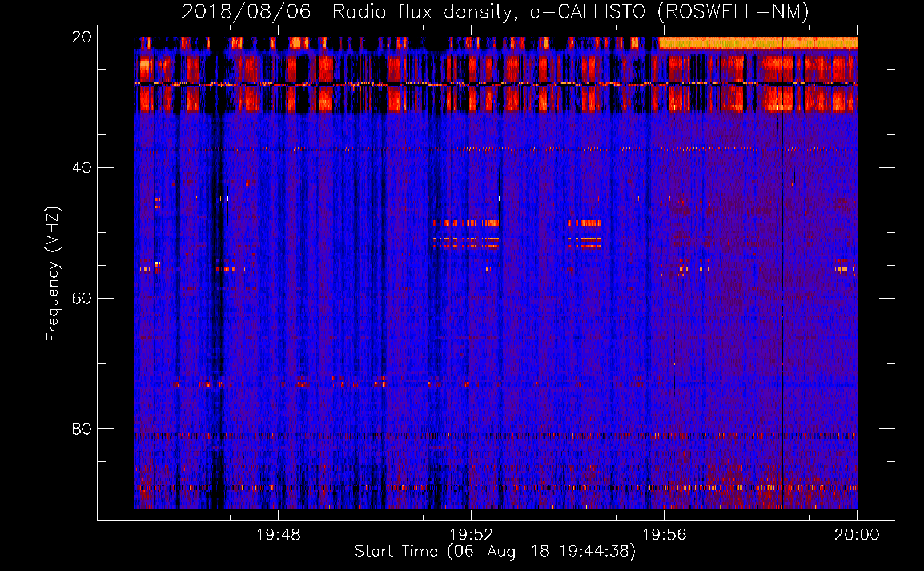This screenshot has width=924, height=571.
Task: Click the frequency tick label '60'
Action: (x=82, y=299)
